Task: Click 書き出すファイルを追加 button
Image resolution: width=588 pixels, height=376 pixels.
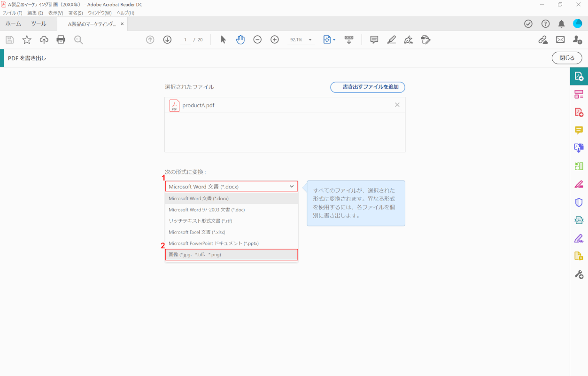Action: [367, 87]
